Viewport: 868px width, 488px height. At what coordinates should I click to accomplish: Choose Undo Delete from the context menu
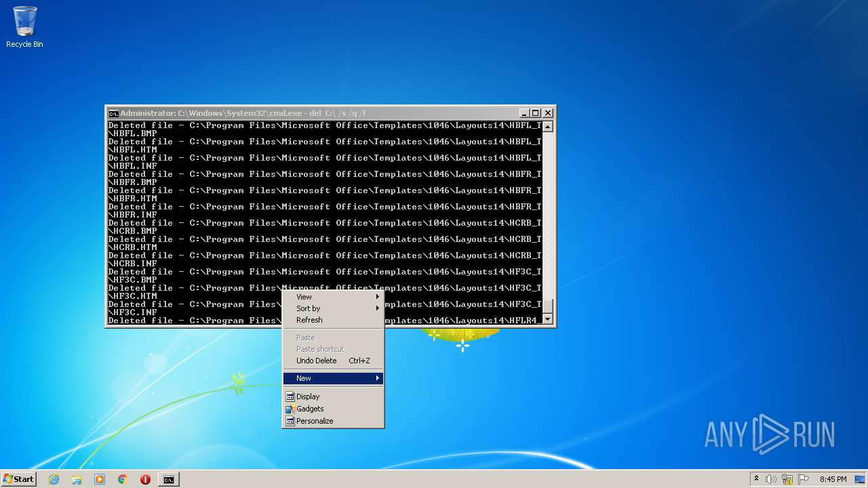coord(333,361)
